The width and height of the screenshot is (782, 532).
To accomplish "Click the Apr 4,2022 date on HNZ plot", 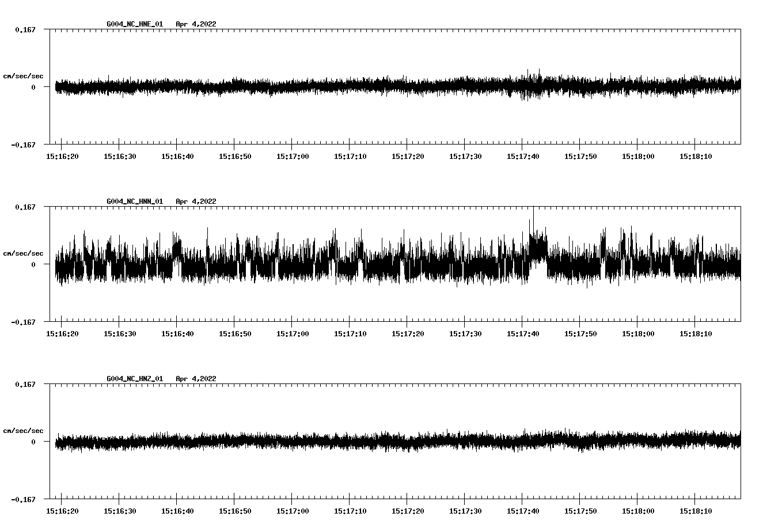I will pos(196,379).
